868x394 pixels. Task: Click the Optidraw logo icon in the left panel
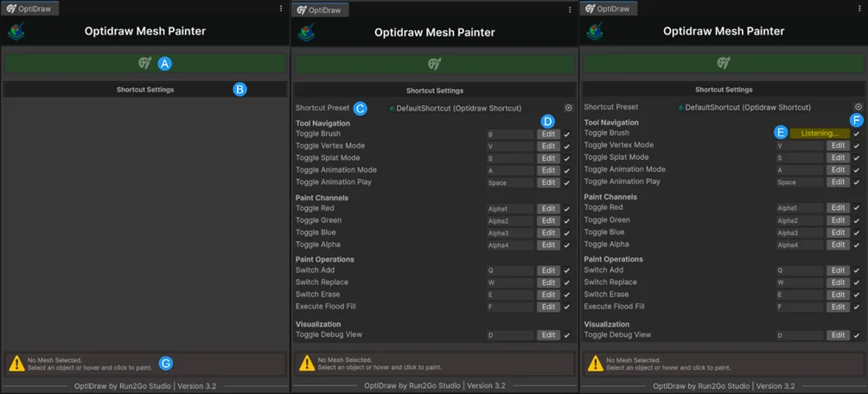[16, 32]
